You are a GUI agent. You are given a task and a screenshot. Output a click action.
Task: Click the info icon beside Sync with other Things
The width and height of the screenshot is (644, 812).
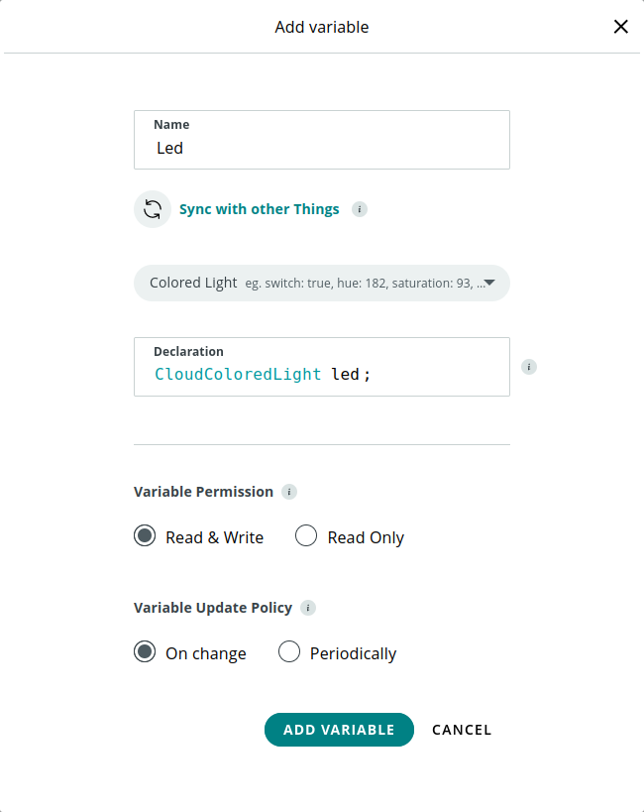coord(359,209)
